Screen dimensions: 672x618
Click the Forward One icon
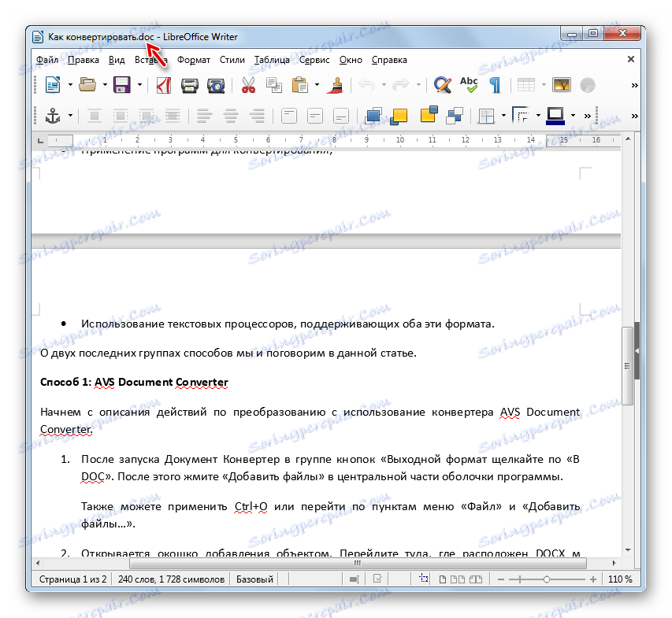pos(399,116)
